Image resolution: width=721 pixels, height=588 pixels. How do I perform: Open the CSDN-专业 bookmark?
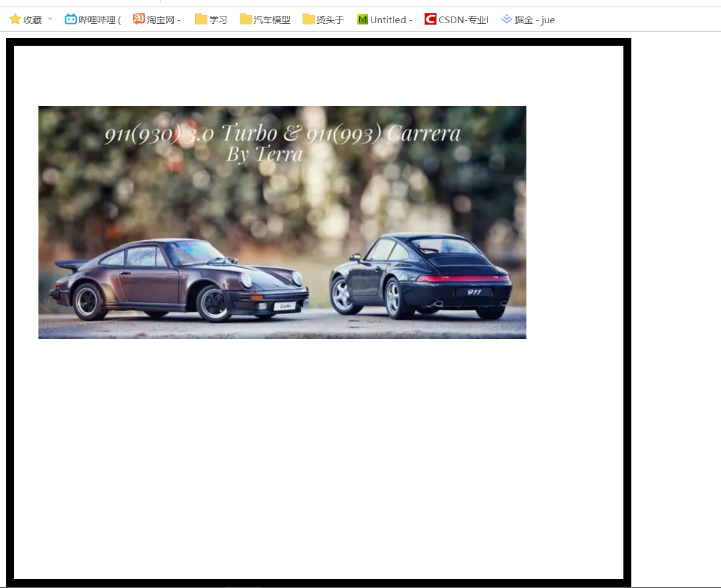(457, 20)
